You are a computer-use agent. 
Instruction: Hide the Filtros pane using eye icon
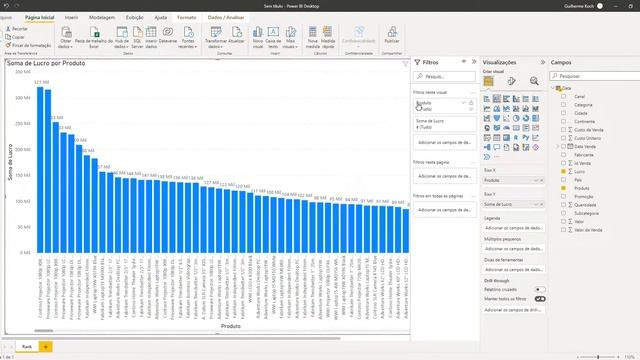pyautogui.click(x=464, y=62)
